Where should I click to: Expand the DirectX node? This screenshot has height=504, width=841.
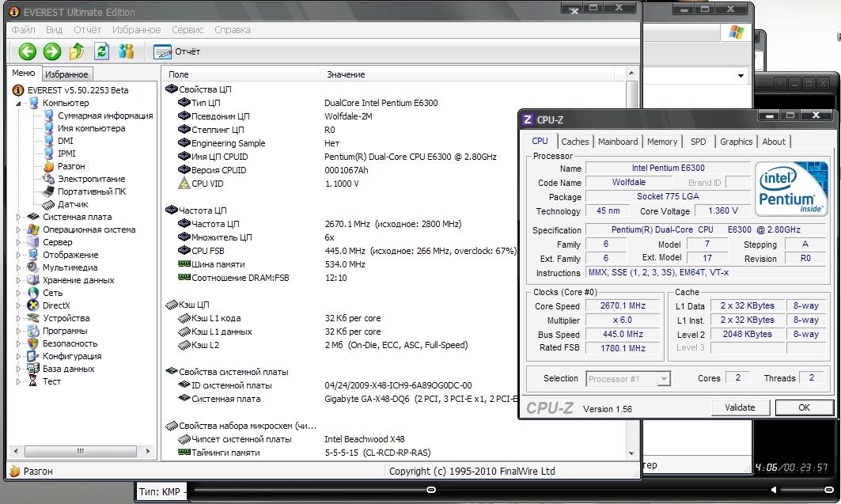(18, 305)
